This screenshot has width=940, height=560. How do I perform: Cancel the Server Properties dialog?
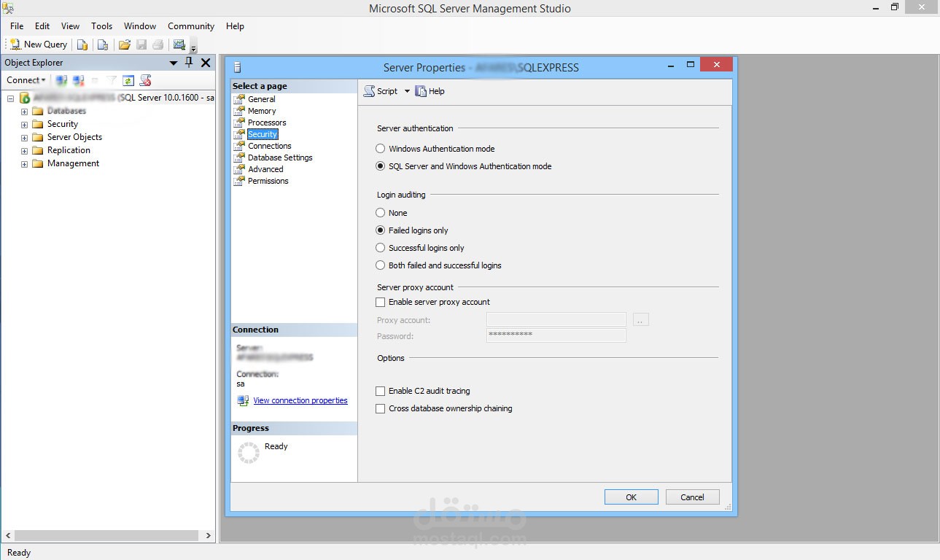pyautogui.click(x=693, y=497)
